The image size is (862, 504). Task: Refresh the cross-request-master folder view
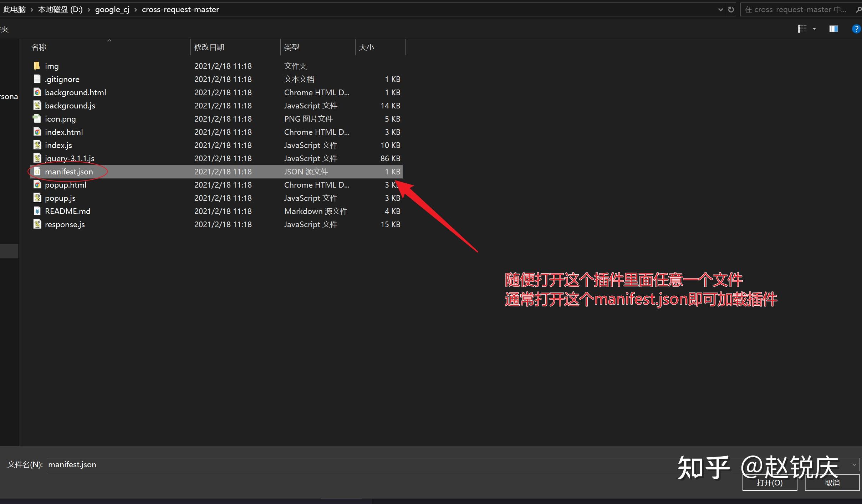[x=731, y=10]
